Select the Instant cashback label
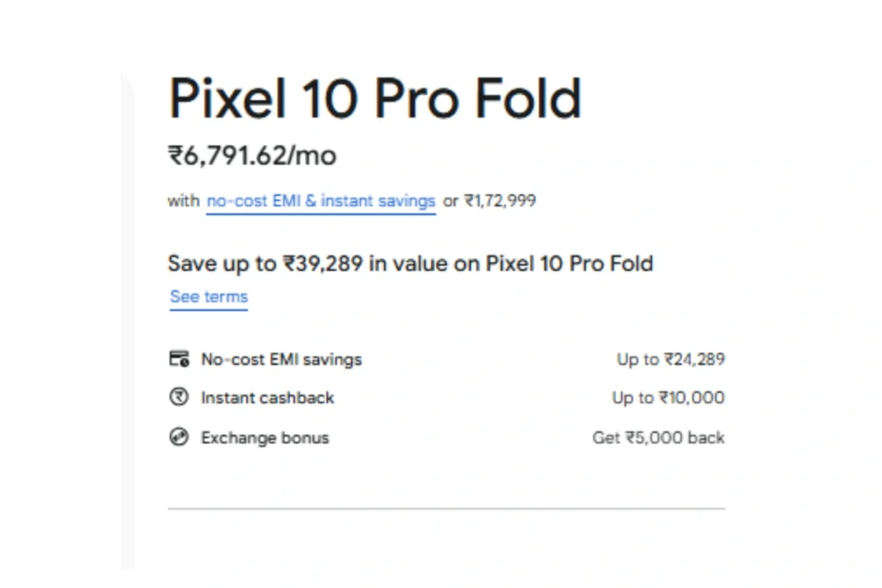This screenshot has width=882, height=588. [267, 399]
